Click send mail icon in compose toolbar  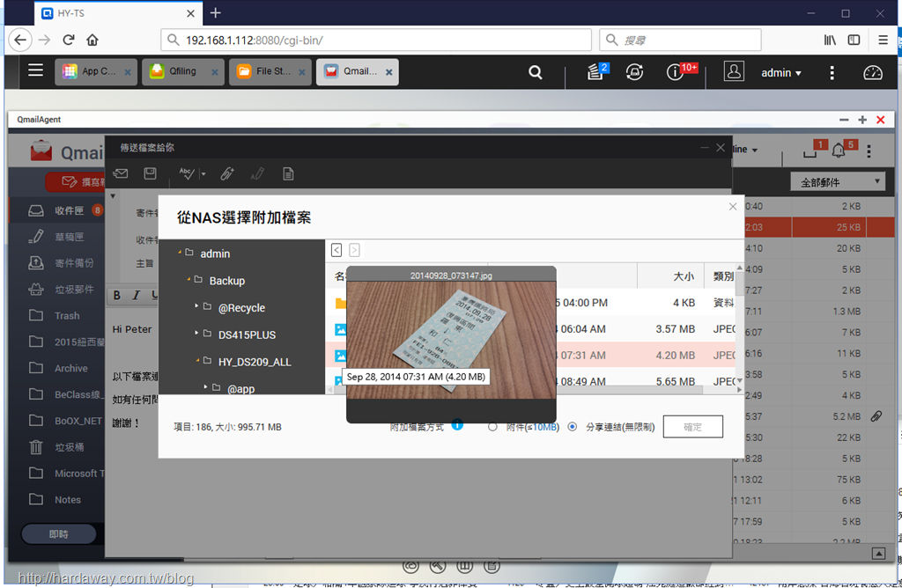(120, 173)
